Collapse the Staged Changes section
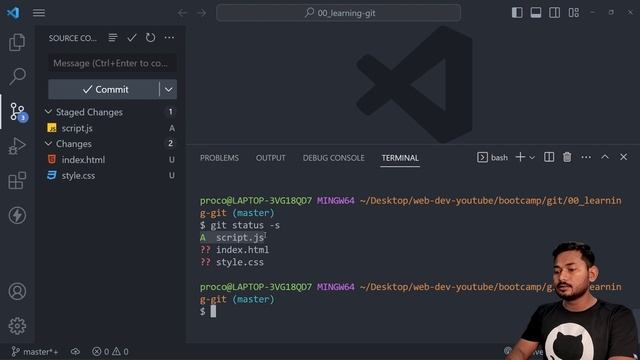Image resolution: width=640 pixels, height=360 pixels. click(x=48, y=112)
